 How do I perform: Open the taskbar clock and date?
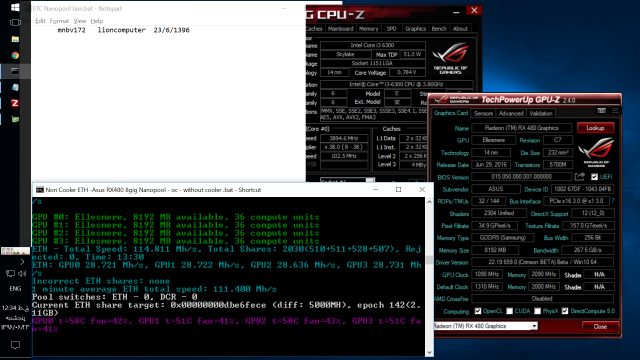click(15, 318)
